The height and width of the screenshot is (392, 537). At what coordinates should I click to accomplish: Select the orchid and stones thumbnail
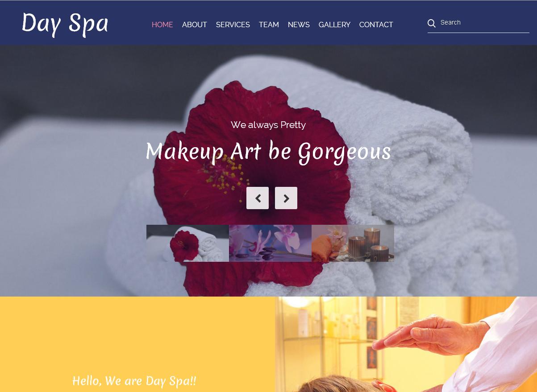270,243
